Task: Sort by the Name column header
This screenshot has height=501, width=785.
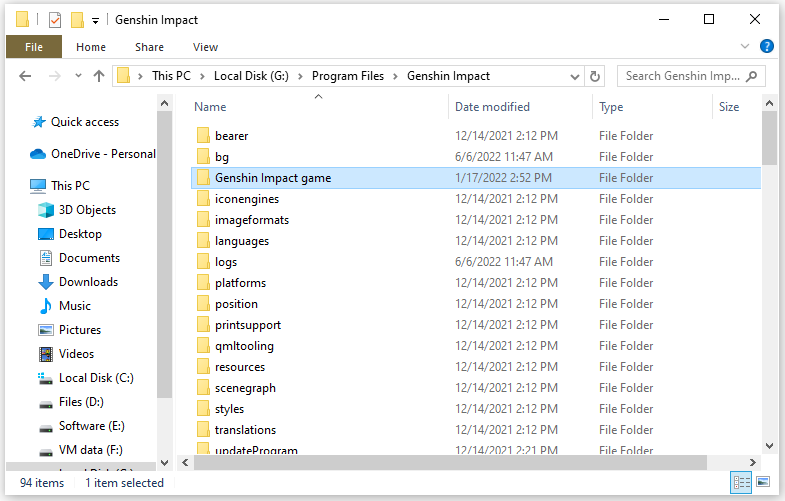Action: coord(210,107)
